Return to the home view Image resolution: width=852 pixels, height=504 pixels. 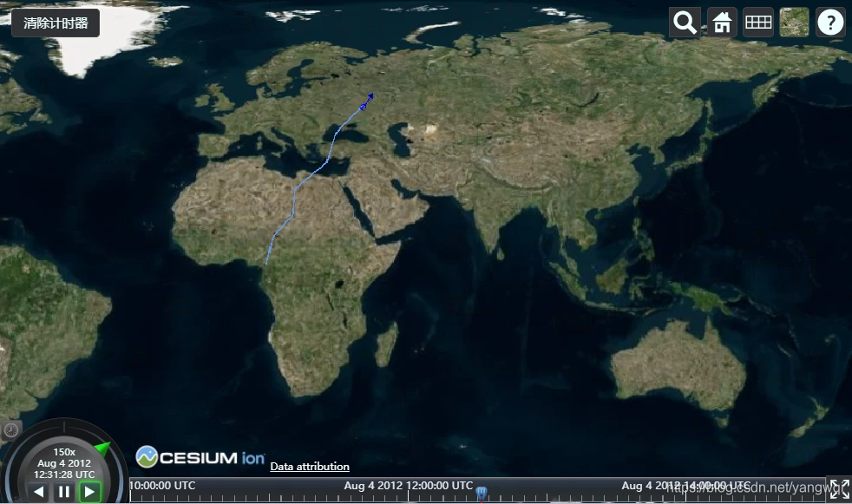pyautogui.click(x=722, y=23)
